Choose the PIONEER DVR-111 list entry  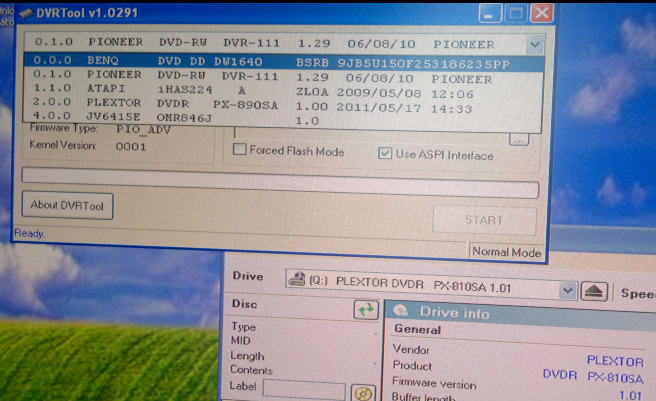284,77
